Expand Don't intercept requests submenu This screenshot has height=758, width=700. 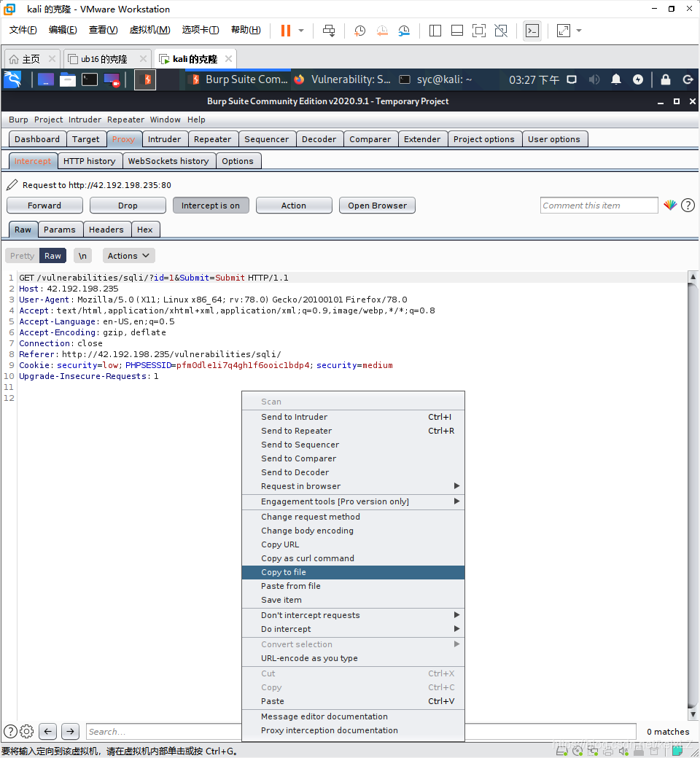click(353, 615)
